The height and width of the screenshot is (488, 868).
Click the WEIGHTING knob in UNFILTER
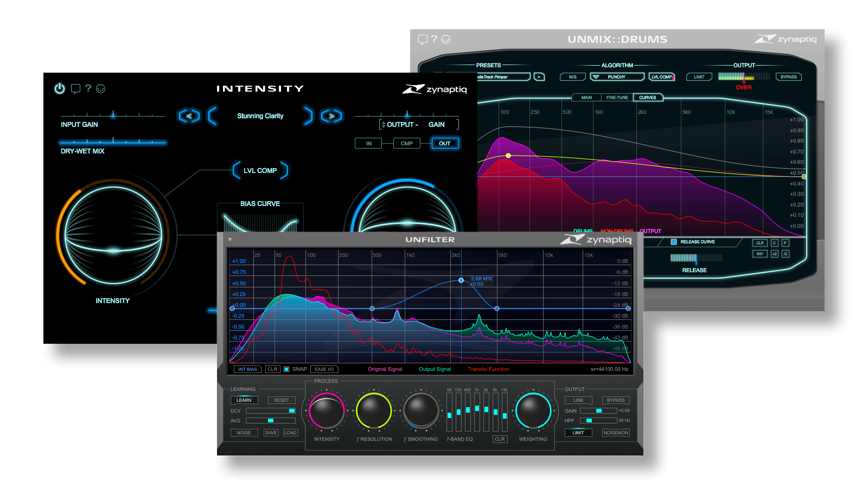[533, 411]
